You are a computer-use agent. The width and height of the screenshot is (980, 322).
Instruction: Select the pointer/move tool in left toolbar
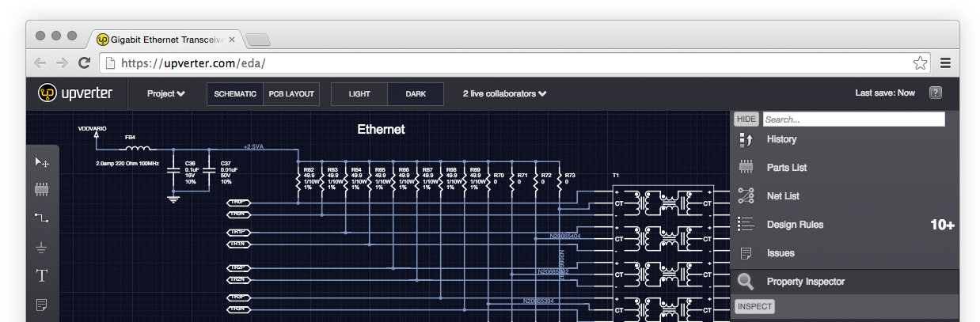tap(42, 162)
